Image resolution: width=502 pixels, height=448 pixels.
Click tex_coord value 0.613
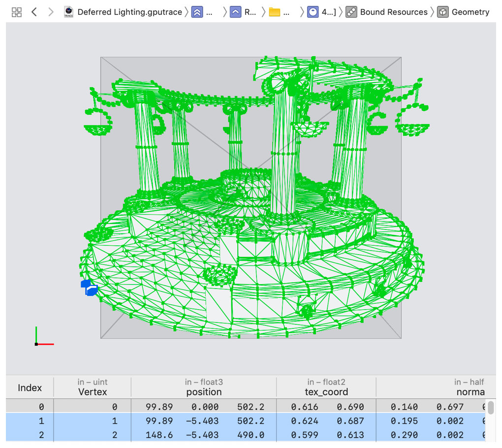pos(350,435)
